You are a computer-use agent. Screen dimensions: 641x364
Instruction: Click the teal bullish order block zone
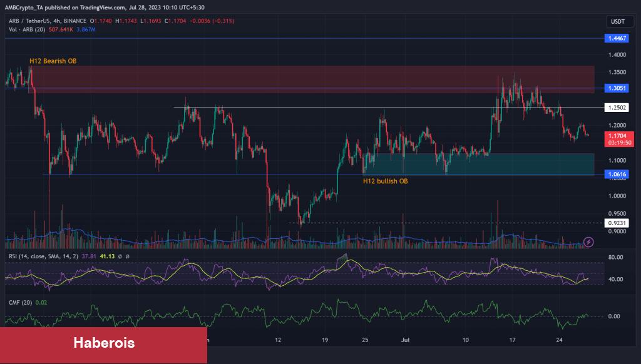click(479, 164)
